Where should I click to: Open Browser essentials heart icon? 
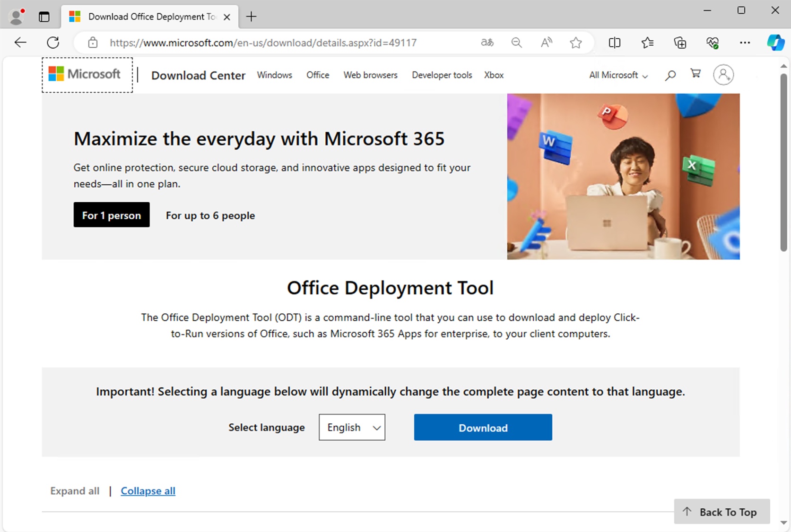coord(713,43)
